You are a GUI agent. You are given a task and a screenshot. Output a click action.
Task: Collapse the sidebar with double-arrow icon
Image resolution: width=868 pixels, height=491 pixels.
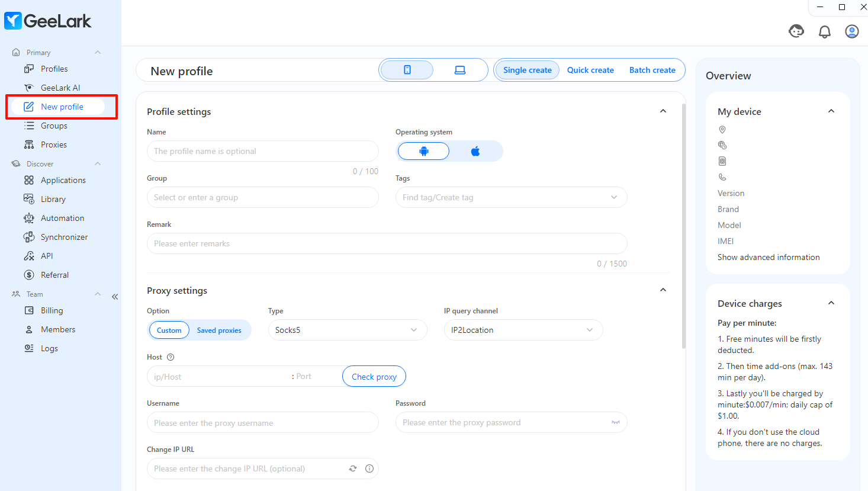115,297
